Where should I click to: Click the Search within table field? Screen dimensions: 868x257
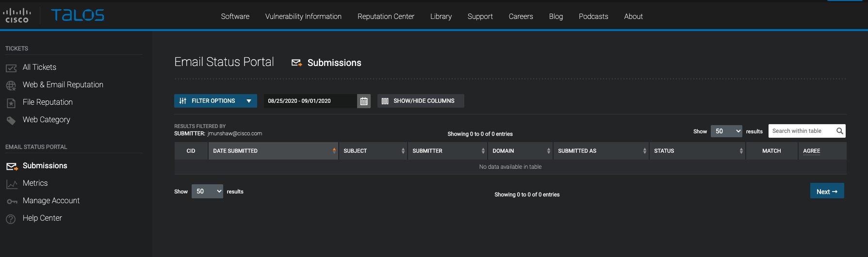pyautogui.click(x=802, y=131)
